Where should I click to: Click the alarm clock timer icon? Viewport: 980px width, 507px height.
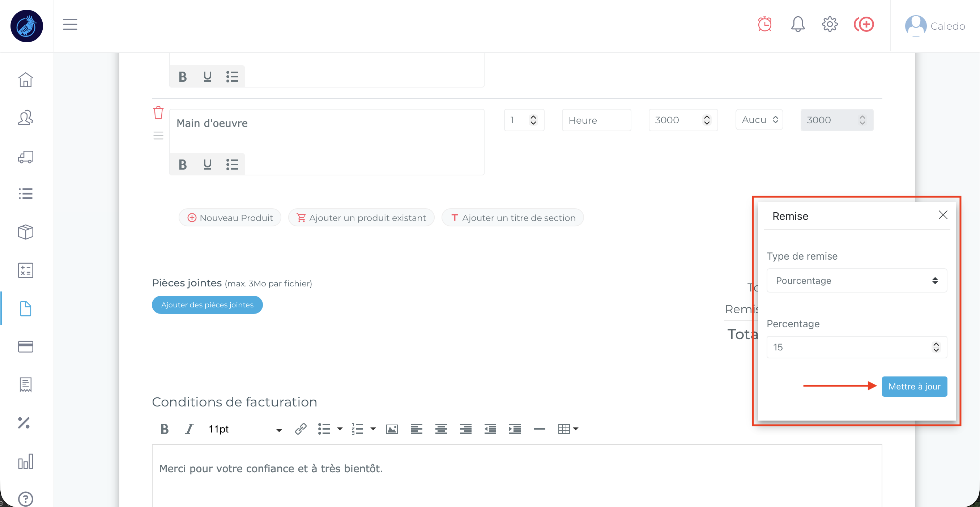764,24
